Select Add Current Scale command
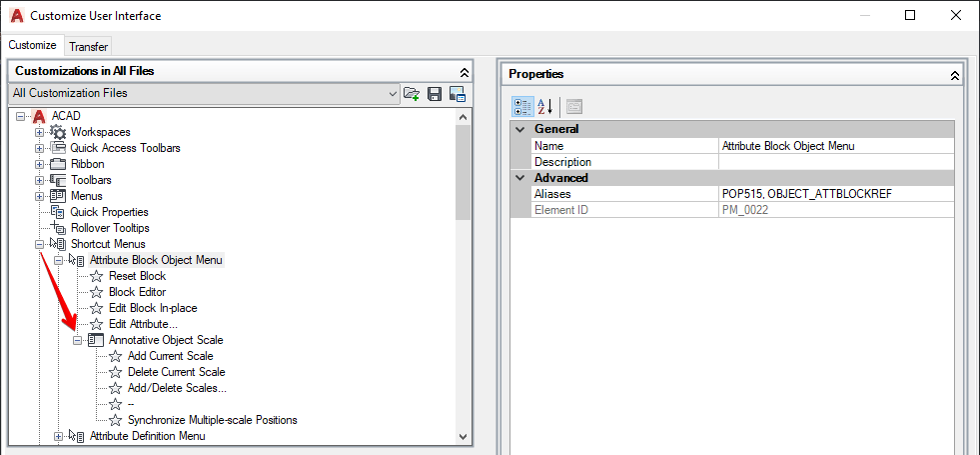980x455 pixels. (171, 356)
